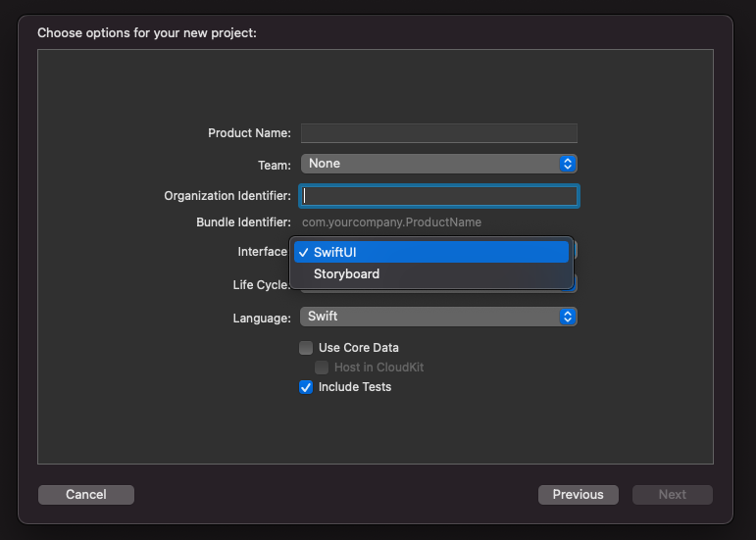Open the Team None dropdown

pos(438,164)
